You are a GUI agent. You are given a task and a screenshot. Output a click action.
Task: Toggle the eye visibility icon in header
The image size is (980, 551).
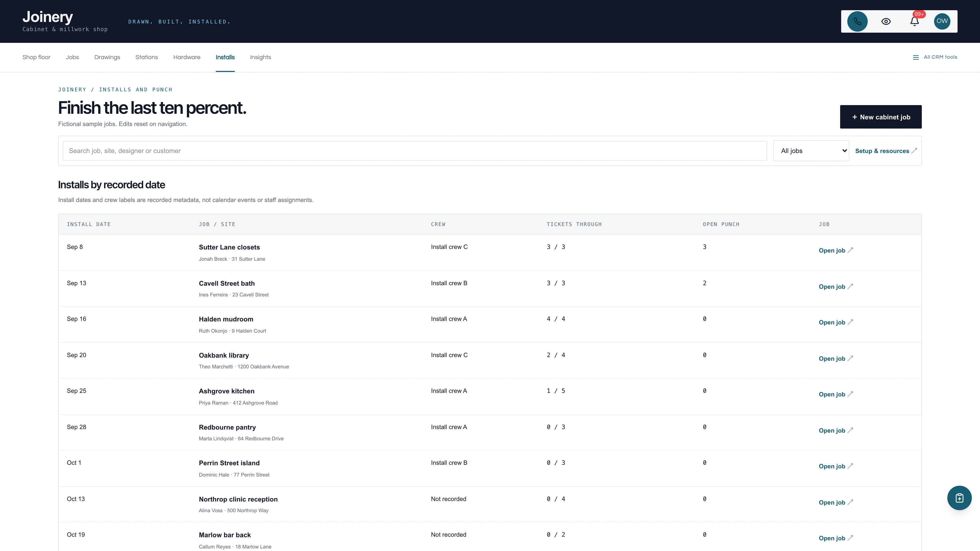[886, 21]
